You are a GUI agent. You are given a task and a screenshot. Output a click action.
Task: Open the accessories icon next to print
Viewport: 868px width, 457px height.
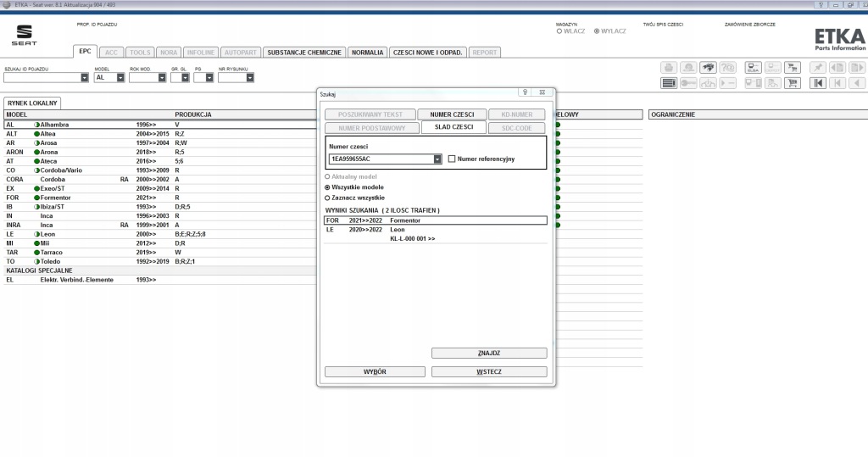point(688,68)
